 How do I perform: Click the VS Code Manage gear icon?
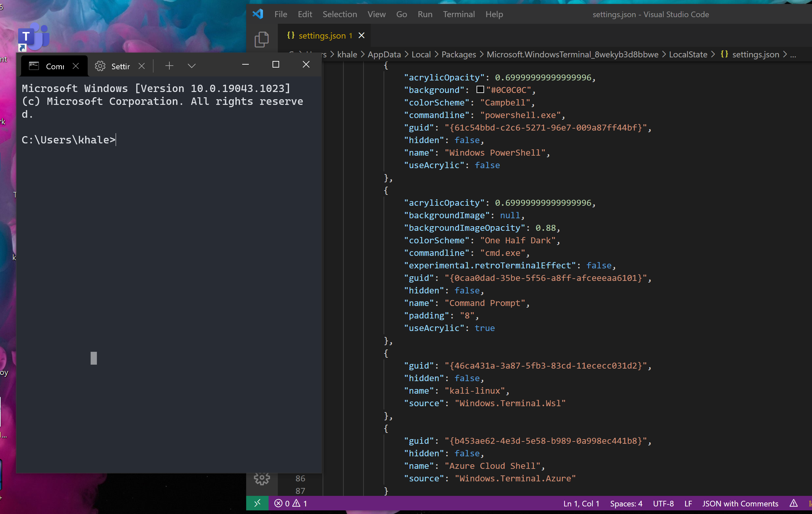(262, 479)
